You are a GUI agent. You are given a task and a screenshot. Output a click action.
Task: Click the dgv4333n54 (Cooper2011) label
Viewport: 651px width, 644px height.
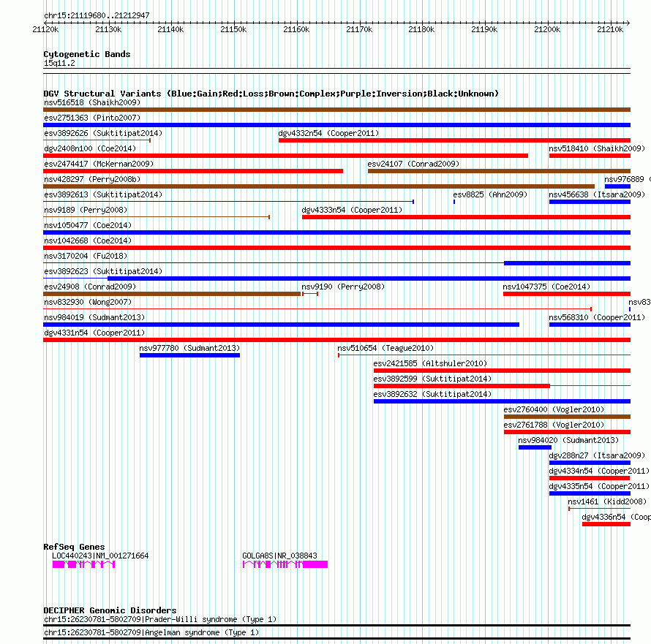[352, 210]
